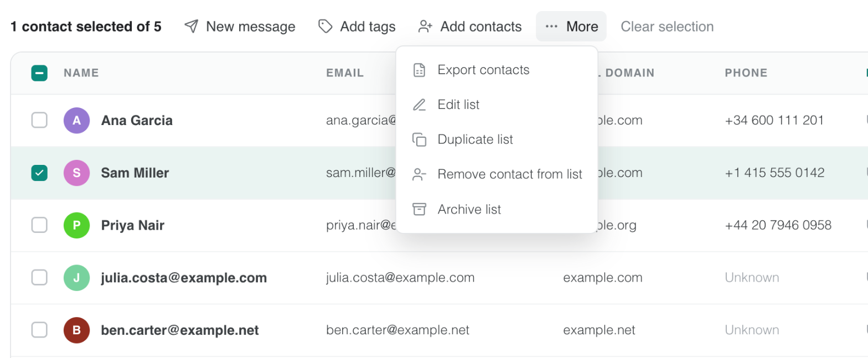Click the paper plane New message icon
The height and width of the screenshot is (358, 868).
pyautogui.click(x=192, y=27)
